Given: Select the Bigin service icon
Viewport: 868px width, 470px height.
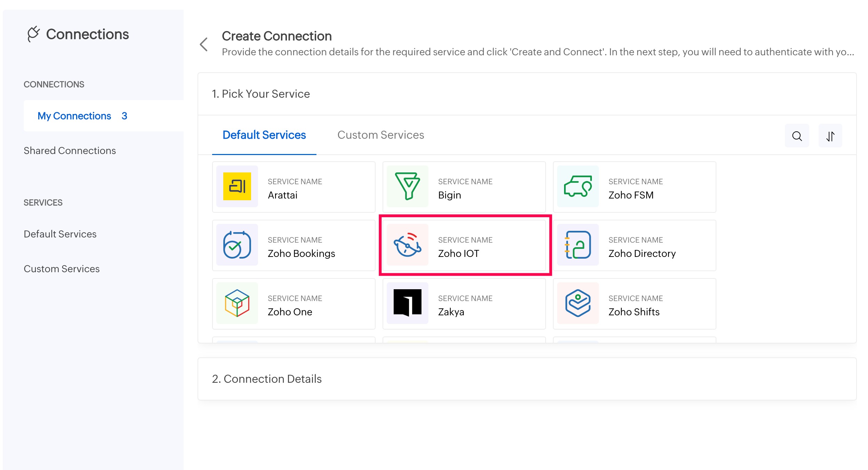Looking at the screenshot, I should click(x=407, y=187).
